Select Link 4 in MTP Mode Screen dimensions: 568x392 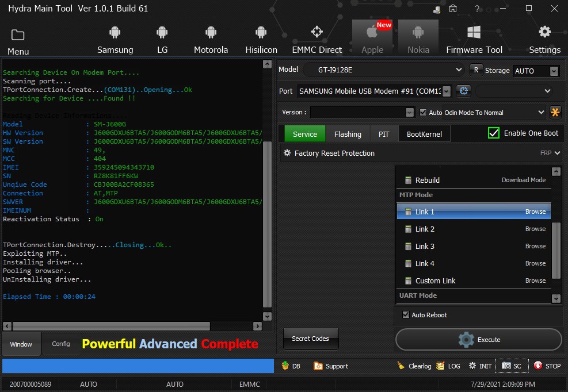(x=474, y=263)
